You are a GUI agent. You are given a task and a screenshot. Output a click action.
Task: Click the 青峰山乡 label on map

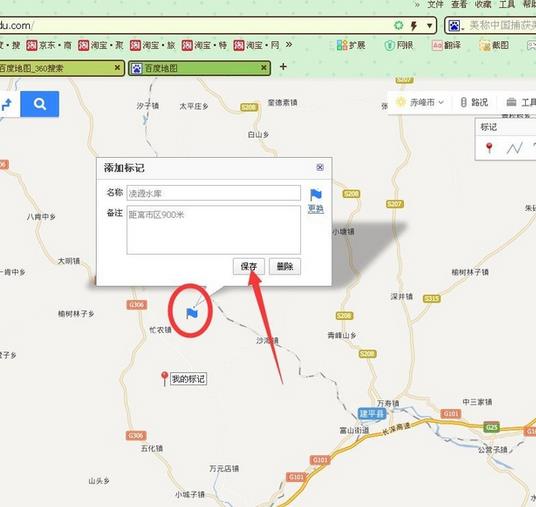point(342,335)
